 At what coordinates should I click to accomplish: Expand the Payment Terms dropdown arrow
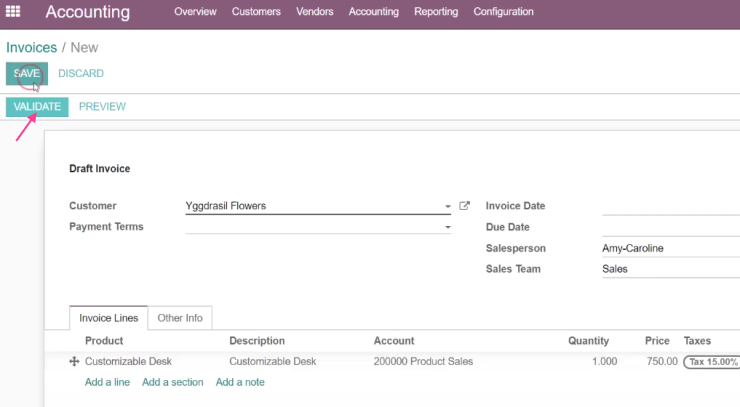(447, 227)
